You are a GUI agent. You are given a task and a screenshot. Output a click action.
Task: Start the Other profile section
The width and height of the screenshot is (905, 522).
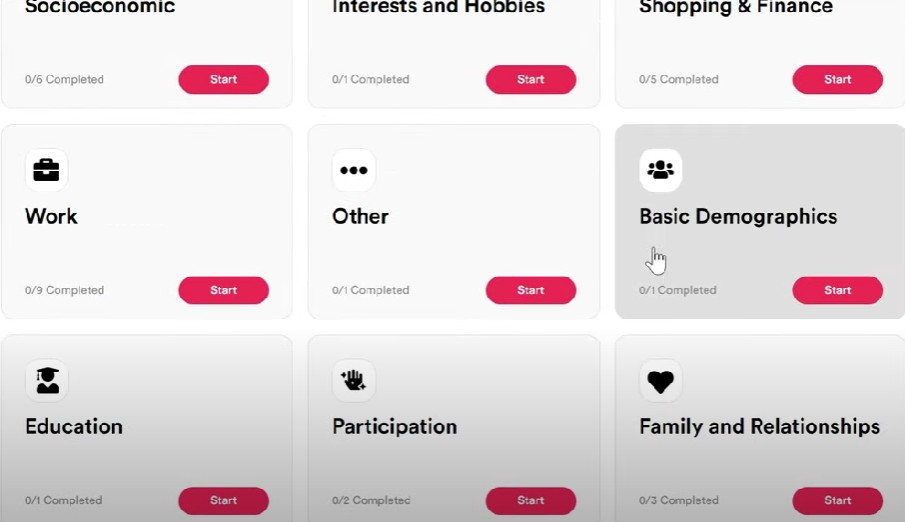530,290
